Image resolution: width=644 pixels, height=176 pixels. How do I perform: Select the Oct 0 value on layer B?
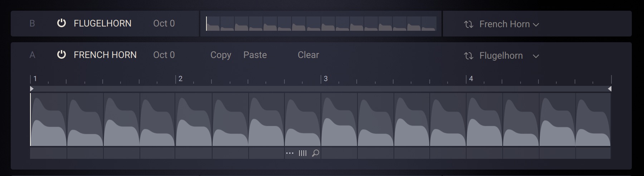click(164, 23)
